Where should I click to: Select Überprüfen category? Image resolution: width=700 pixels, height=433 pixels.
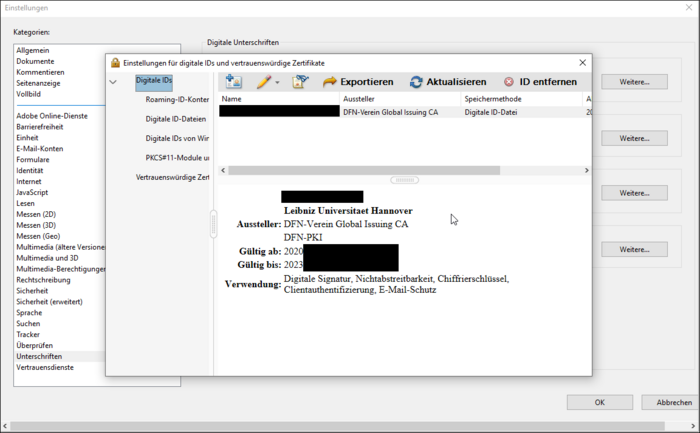(34, 346)
